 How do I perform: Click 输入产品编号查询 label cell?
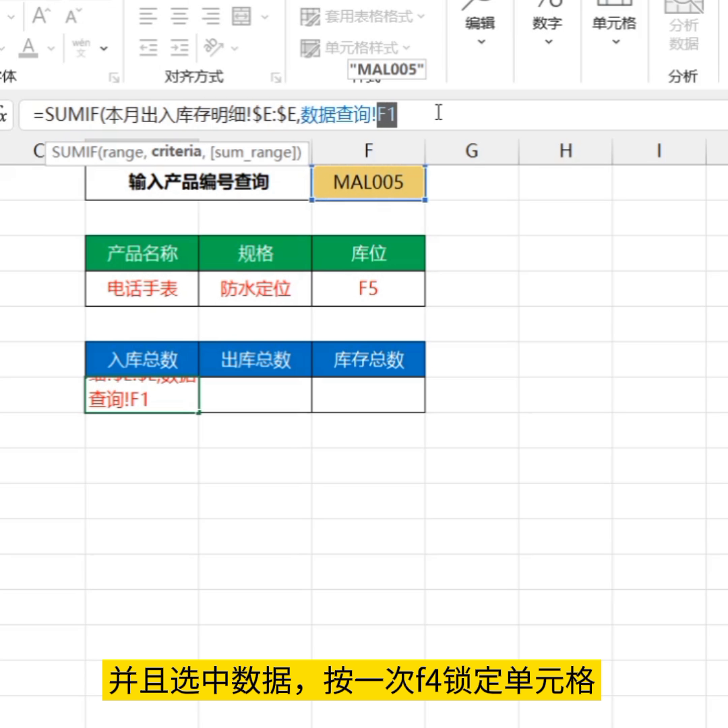point(198,183)
